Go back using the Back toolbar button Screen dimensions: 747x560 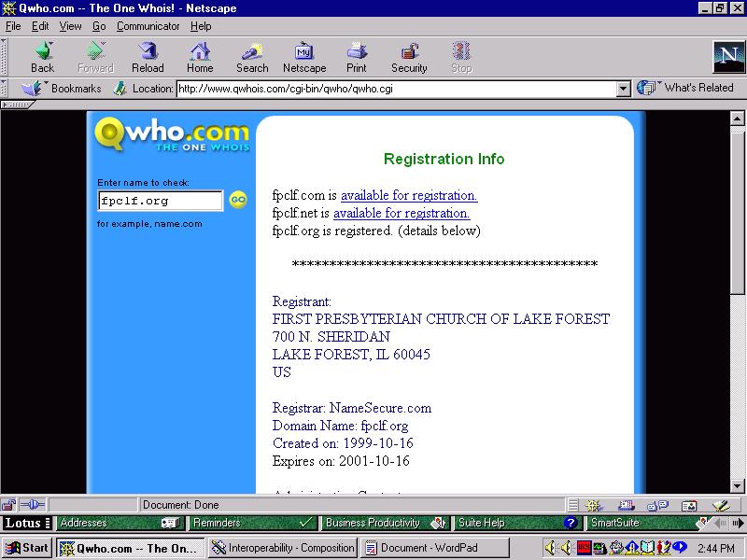(42, 57)
